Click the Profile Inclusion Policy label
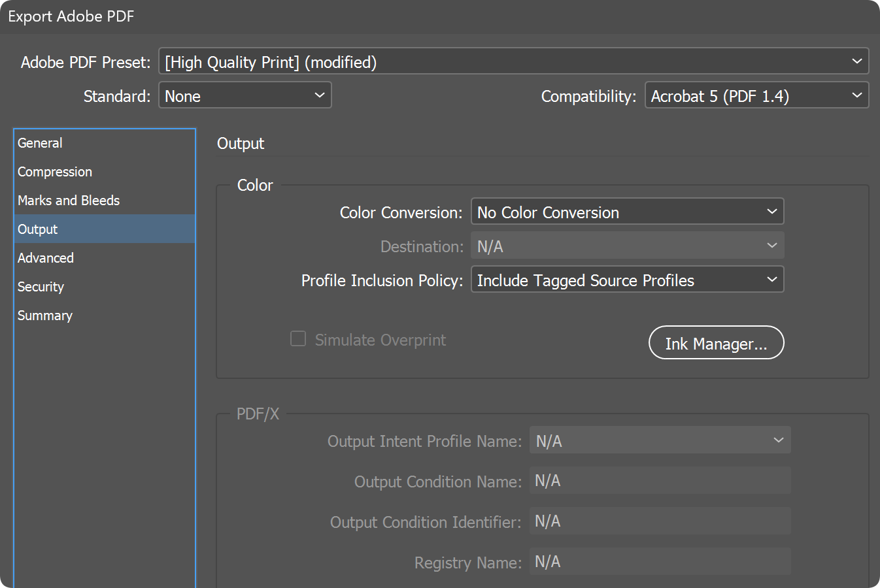 (382, 281)
